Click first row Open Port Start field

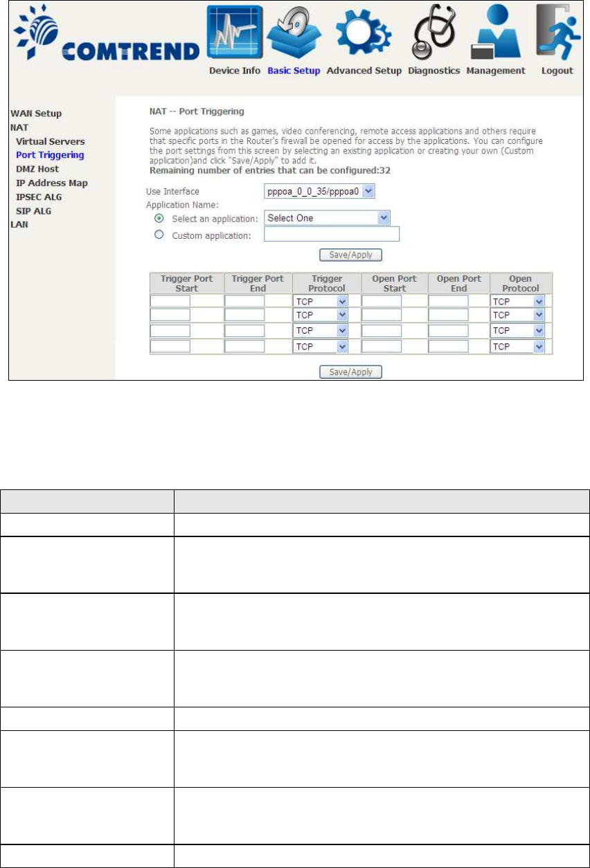(x=382, y=301)
